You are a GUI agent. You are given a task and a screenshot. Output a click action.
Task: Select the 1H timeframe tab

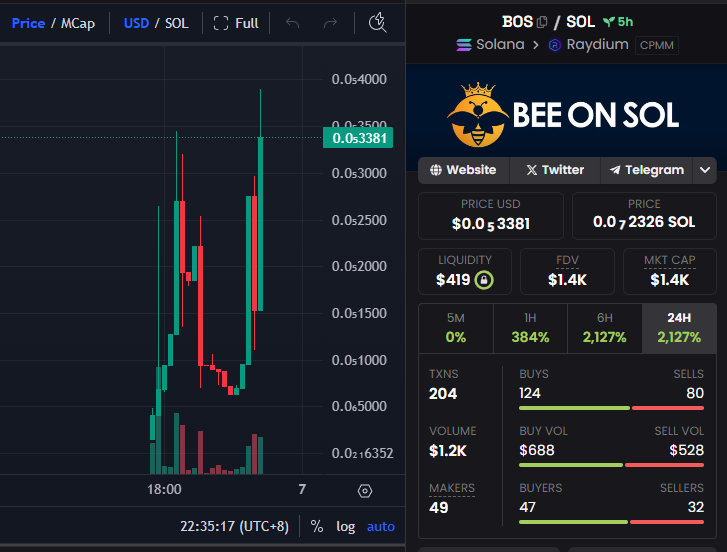point(530,328)
